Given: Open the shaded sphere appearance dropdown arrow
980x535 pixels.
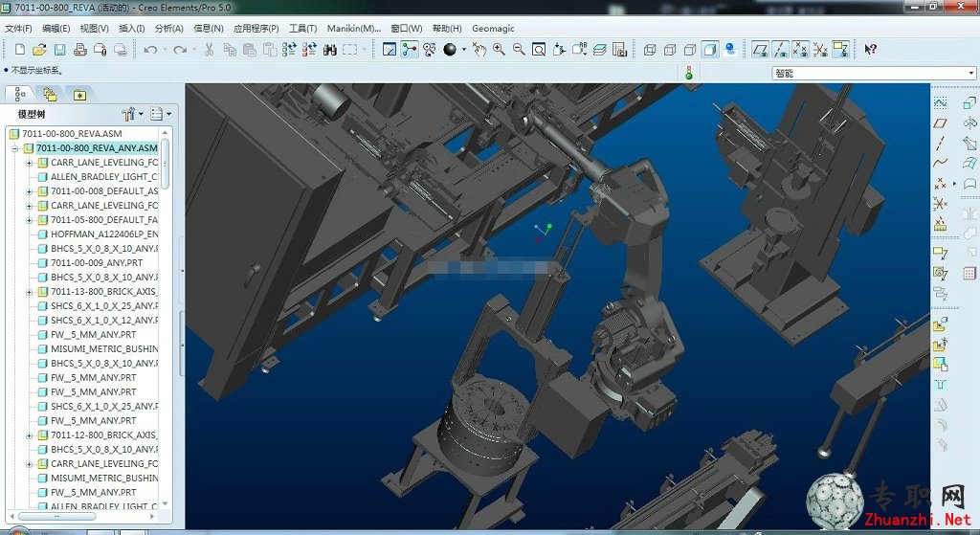Looking at the screenshot, I should 464,50.
